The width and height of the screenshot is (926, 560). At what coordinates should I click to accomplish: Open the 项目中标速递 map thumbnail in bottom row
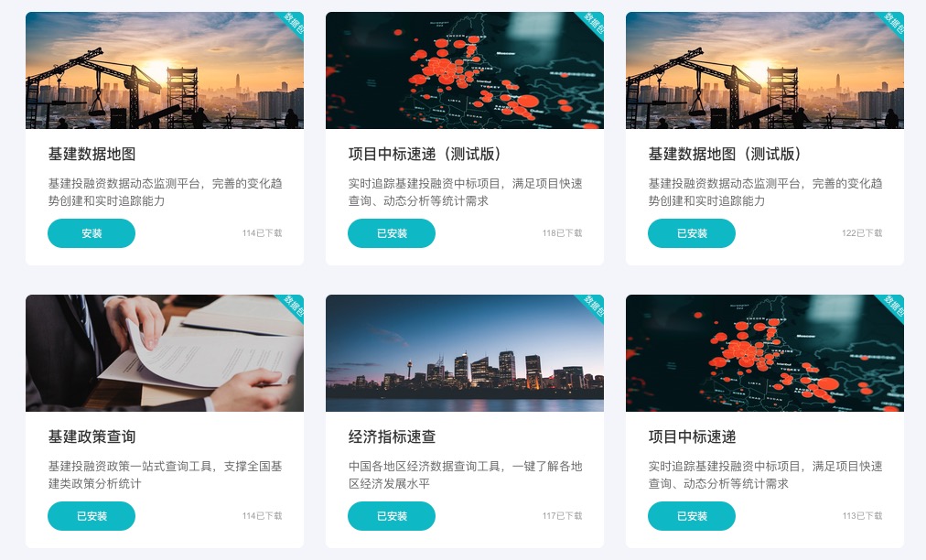click(x=765, y=352)
